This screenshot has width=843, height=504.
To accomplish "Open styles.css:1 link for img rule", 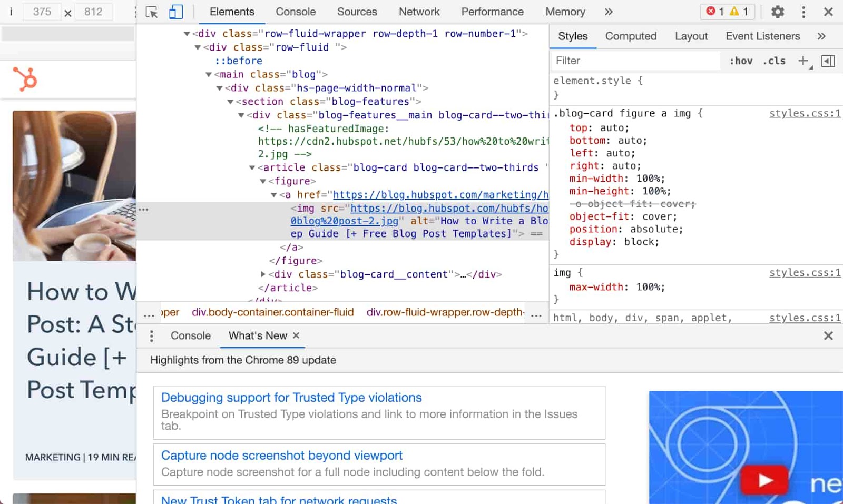I will click(805, 272).
